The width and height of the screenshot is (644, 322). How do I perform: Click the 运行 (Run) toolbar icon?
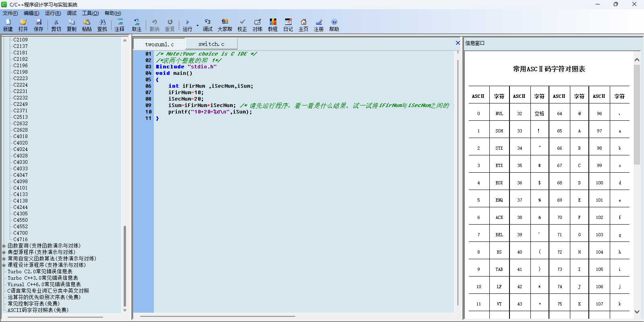[x=187, y=25]
